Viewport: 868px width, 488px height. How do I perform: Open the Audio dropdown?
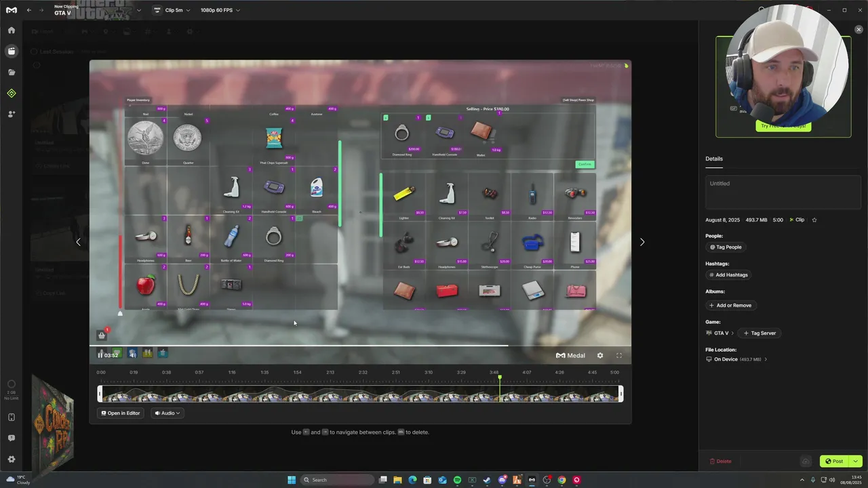click(x=167, y=413)
